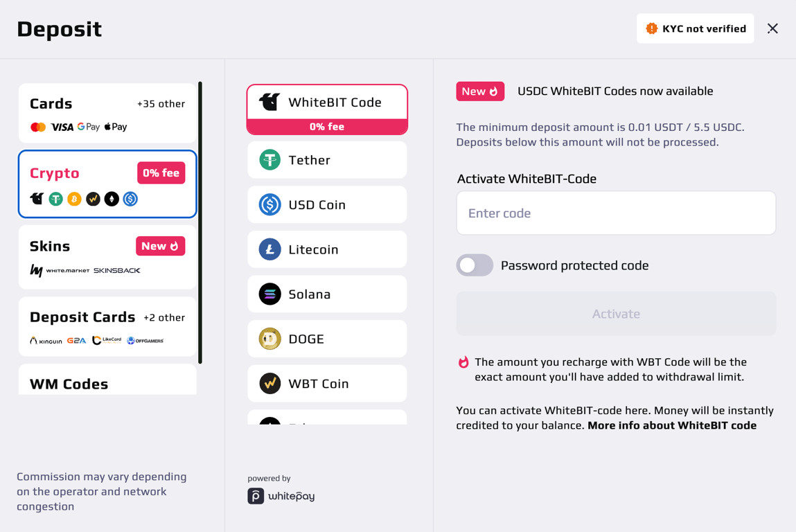796x532 pixels.
Task: Click the WBT Coin logo icon
Action: pos(269,384)
